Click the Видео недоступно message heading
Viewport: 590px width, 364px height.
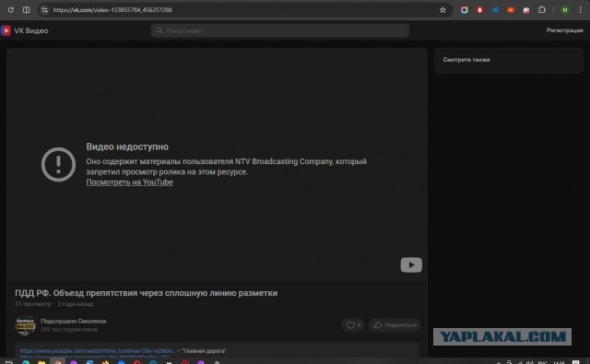click(127, 147)
